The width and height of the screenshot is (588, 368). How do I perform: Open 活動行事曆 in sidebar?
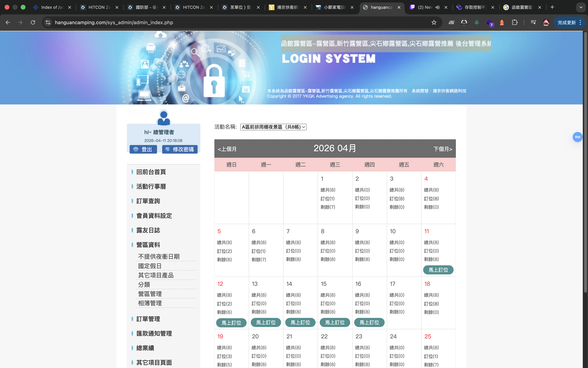coord(151,187)
